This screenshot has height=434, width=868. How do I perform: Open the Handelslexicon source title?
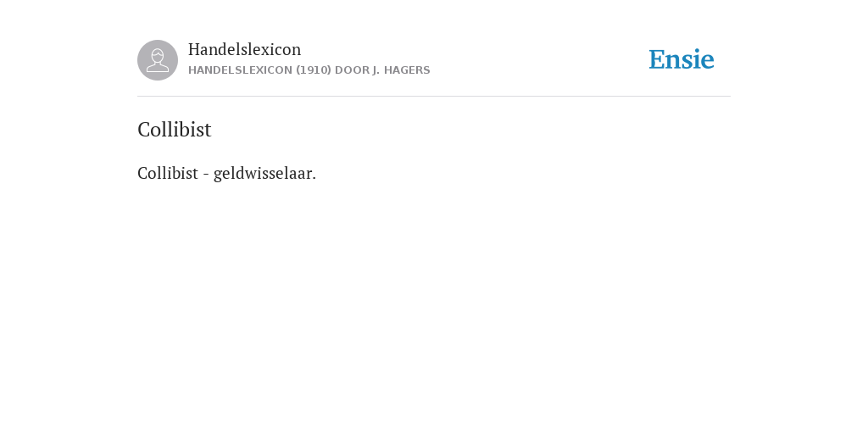245,49
